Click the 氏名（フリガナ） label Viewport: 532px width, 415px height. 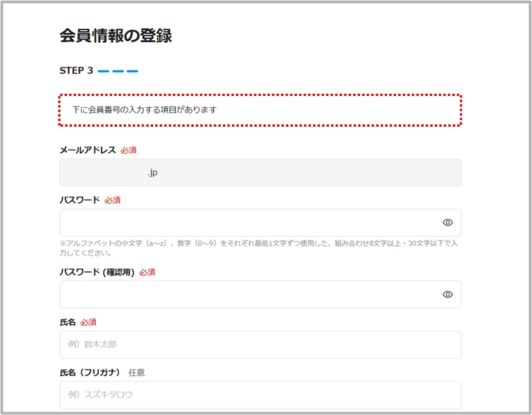tap(90, 373)
